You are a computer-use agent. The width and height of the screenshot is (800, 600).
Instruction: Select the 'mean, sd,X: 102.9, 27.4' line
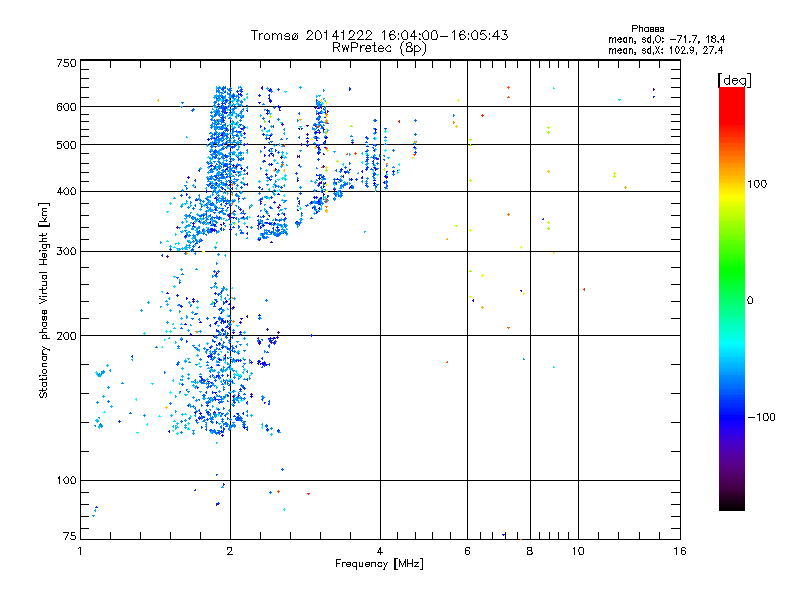point(665,50)
